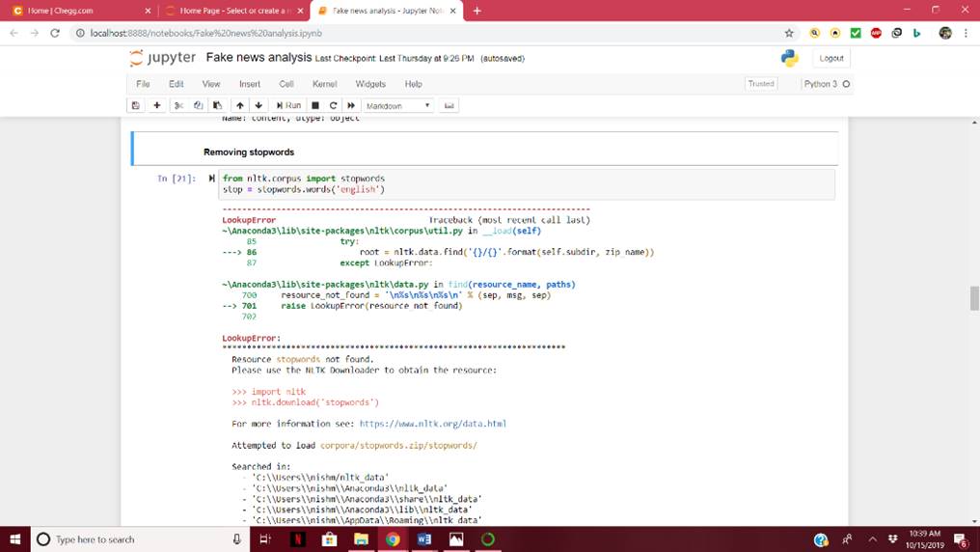Click the red ABP extension icon
Image resolution: width=980 pixels, height=552 pixels.
coord(876,33)
